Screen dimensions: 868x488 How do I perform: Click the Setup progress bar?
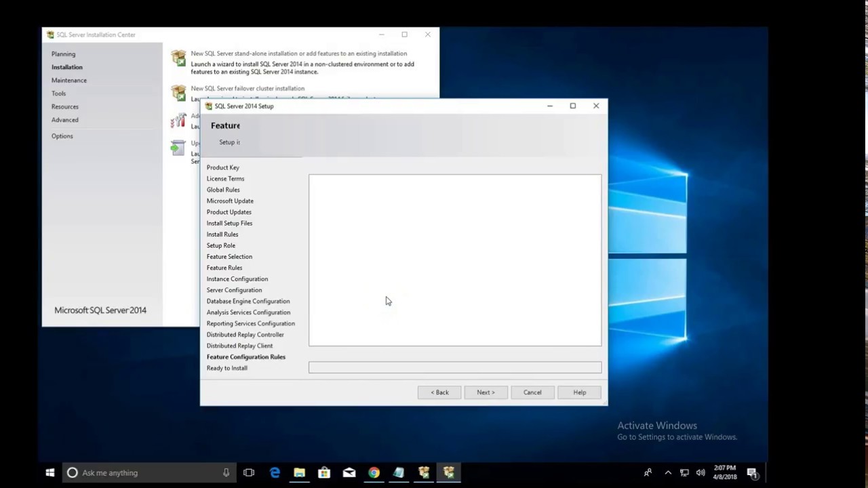455,367
